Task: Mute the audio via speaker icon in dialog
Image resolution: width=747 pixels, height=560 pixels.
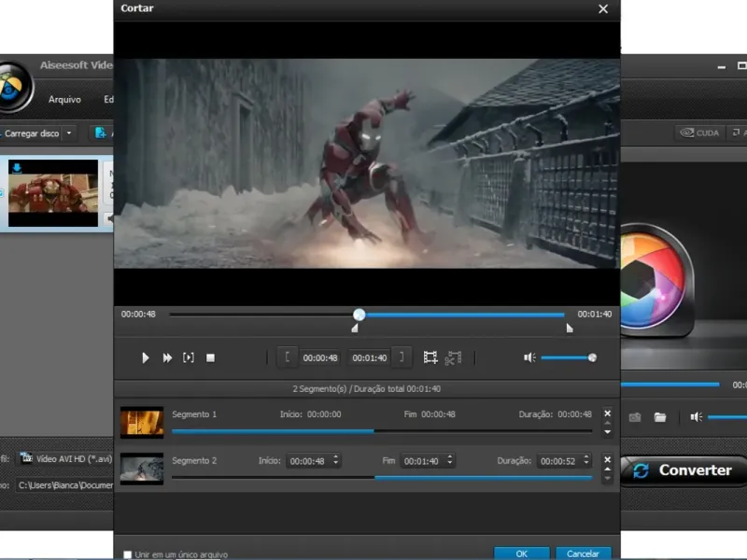Action: [x=529, y=357]
